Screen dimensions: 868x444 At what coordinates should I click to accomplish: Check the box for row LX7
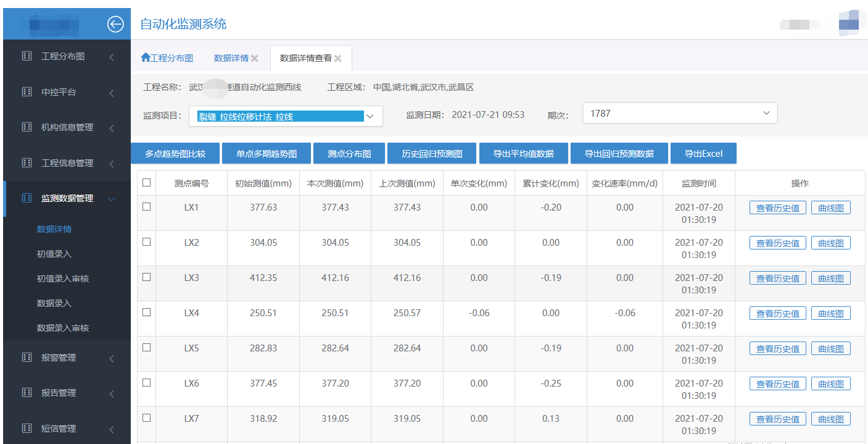tap(146, 418)
